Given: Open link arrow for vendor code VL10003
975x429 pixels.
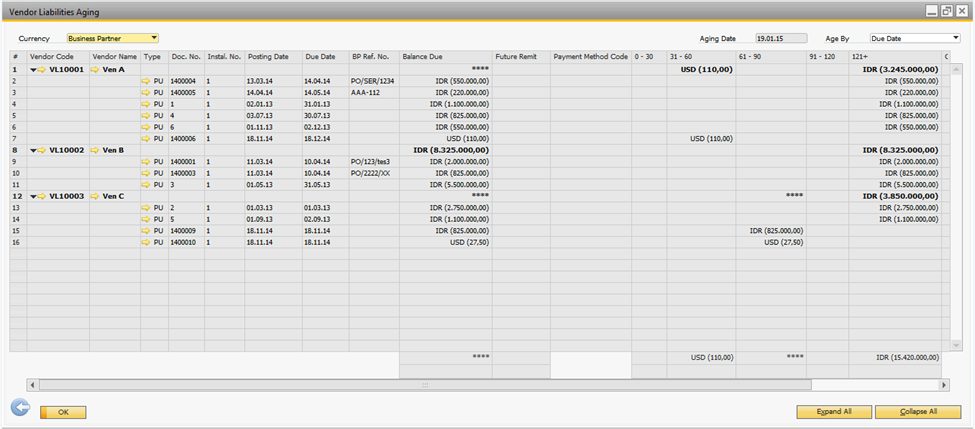Looking at the screenshot, I should pyautogui.click(x=42, y=196).
